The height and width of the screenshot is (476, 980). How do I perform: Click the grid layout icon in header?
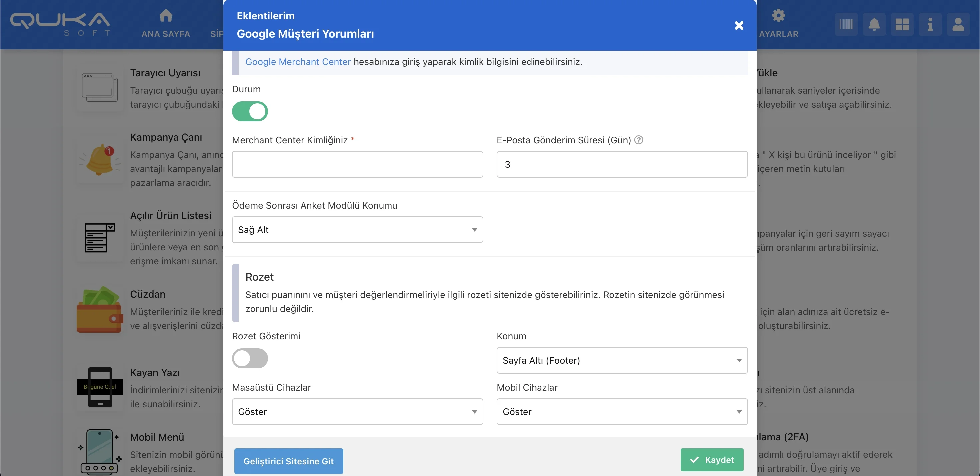[x=902, y=25]
